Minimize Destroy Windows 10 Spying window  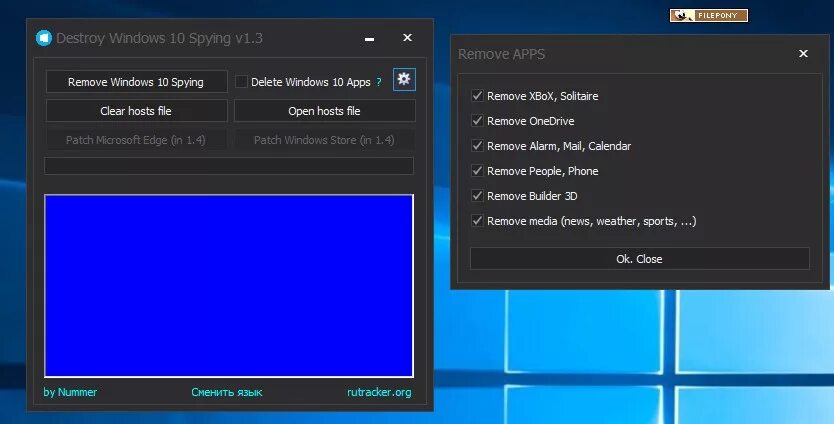370,39
